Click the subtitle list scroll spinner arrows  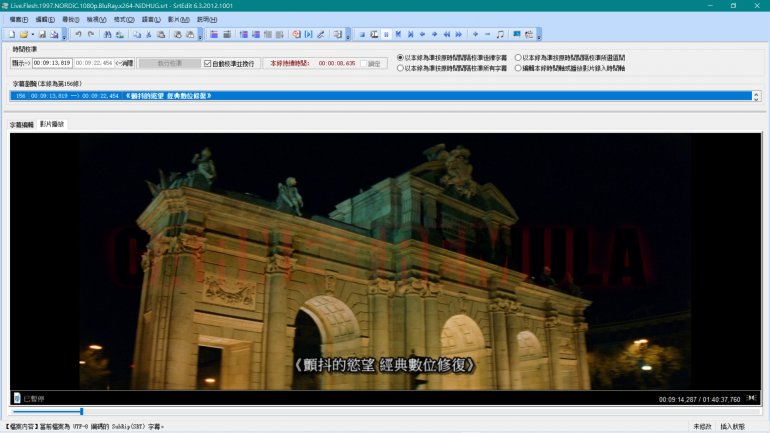tap(755, 96)
